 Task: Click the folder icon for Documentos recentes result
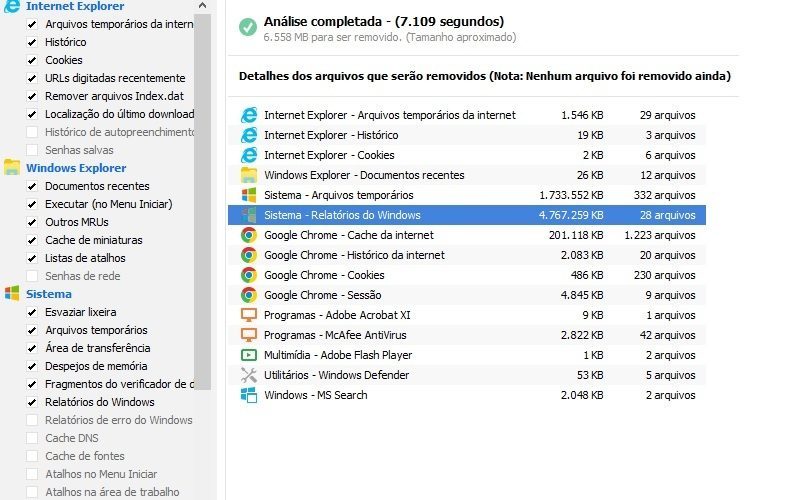point(249,175)
